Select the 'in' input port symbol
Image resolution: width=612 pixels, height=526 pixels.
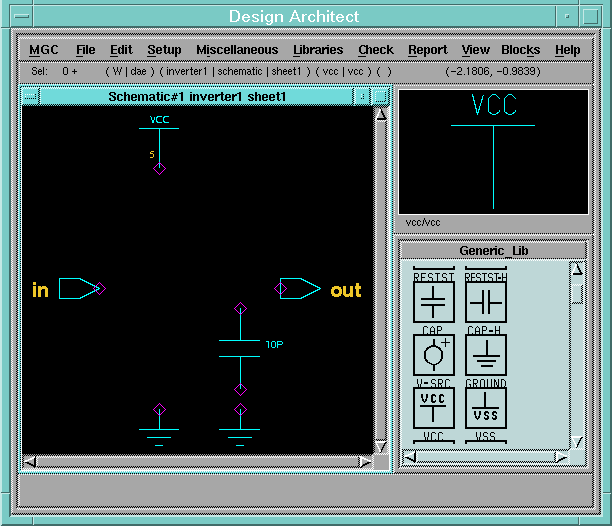click(x=78, y=289)
